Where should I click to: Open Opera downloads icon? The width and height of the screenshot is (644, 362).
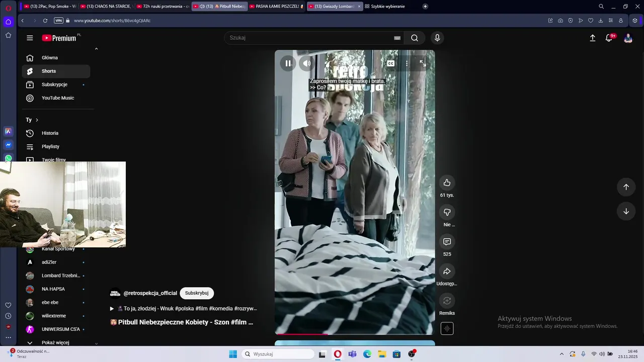[x=601, y=21]
